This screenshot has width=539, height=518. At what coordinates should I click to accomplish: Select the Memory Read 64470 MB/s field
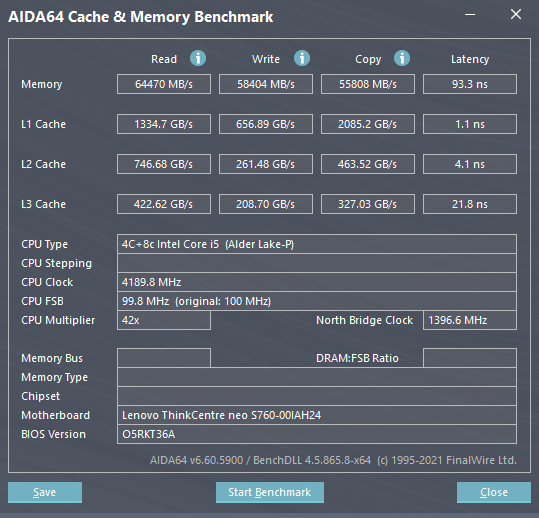coord(164,84)
